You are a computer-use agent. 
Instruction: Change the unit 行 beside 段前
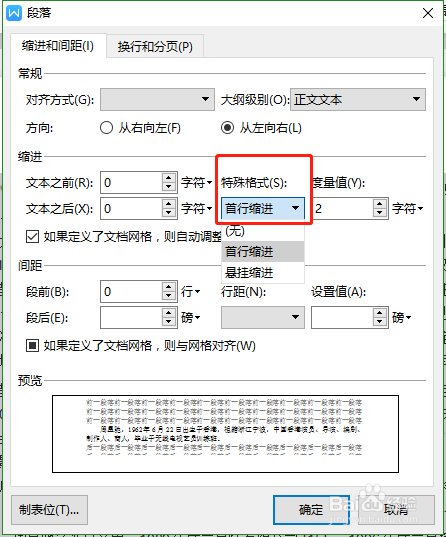click(x=190, y=292)
